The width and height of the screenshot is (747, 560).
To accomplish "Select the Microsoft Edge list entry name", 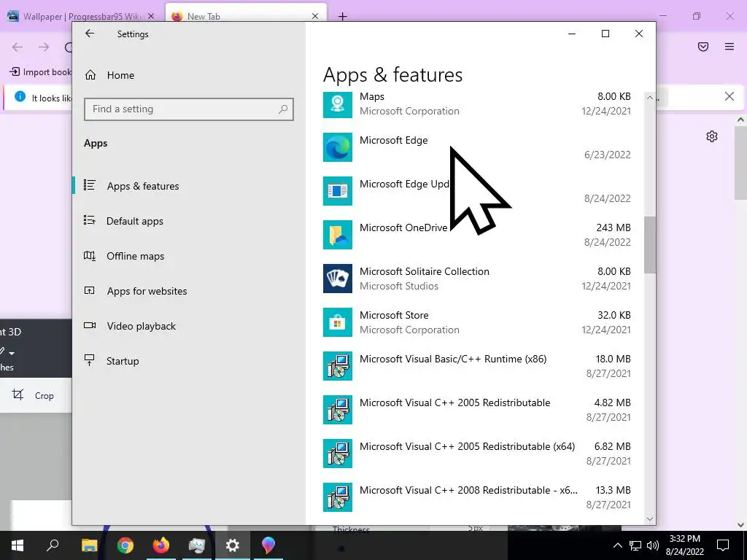I will (x=393, y=140).
